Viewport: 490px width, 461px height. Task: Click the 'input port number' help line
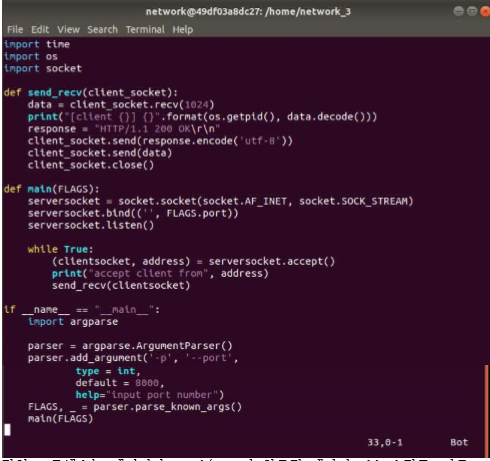tap(150, 395)
